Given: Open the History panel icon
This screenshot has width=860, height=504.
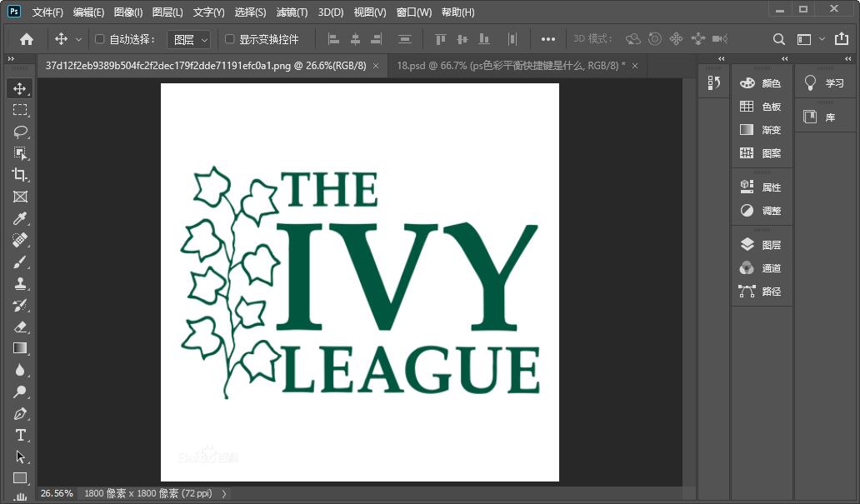Looking at the screenshot, I should point(713,82).
